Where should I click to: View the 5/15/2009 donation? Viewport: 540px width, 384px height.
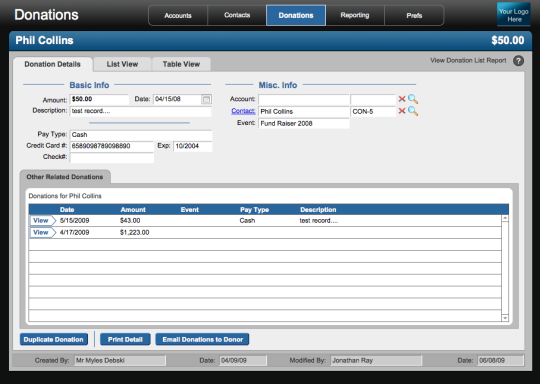click(x=43, y=221)
